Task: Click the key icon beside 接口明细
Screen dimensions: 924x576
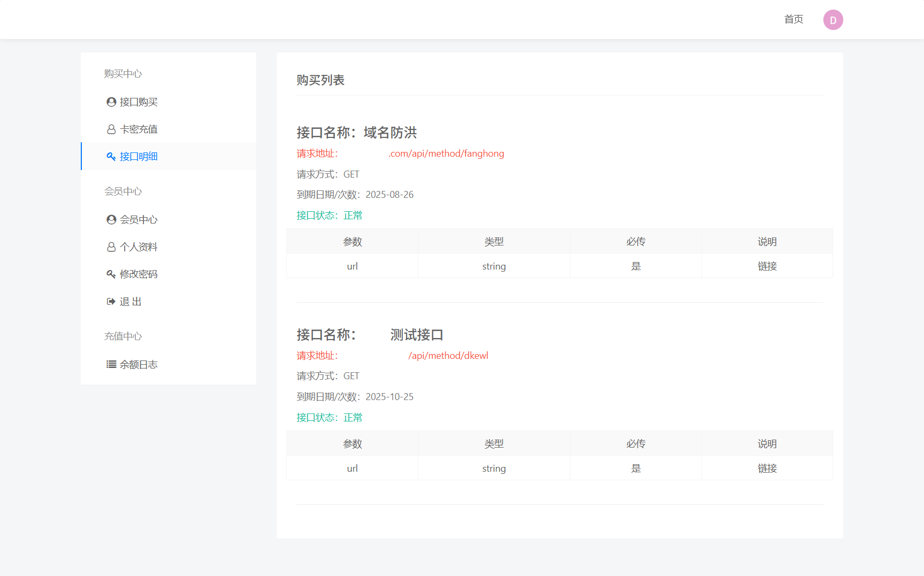Action: (x=111, y=156)
